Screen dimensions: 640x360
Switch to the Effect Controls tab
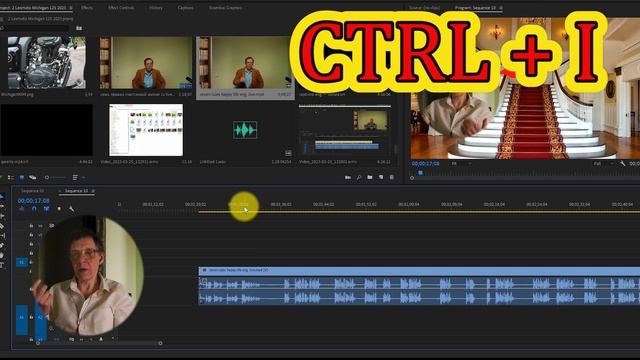pos(121,8)
